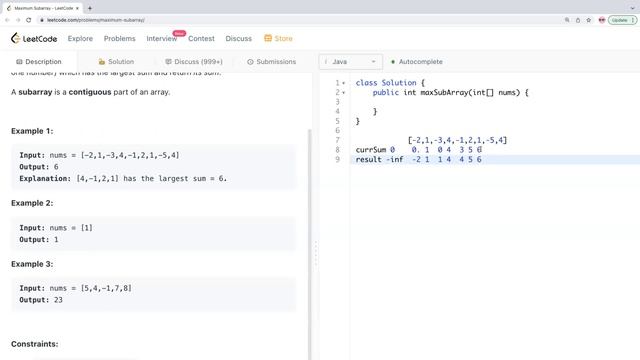Click the code line 'class Solution {'
The image size is (640, 360).
click(390, 83)
